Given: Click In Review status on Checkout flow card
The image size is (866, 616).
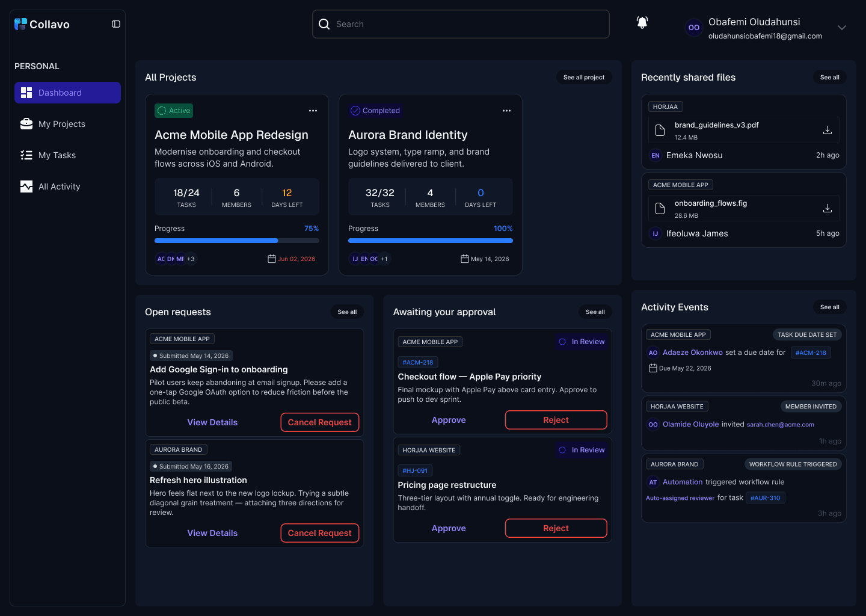Looking at the screenshot, I should (582, 342).
